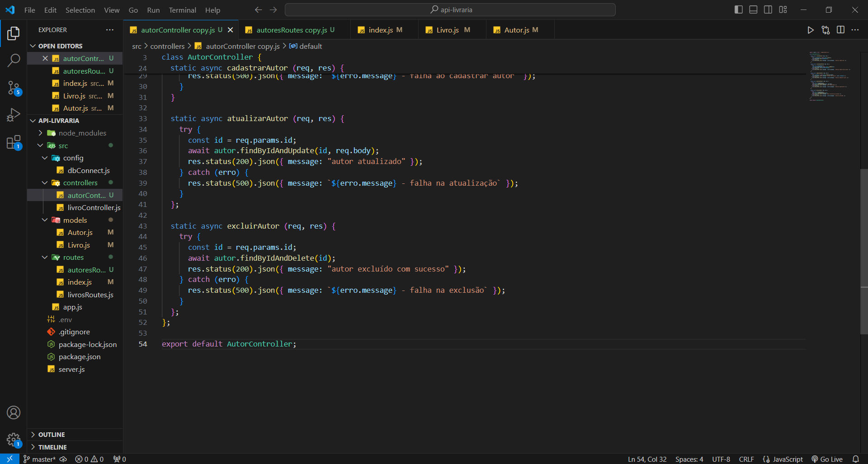The width and height of the screenshot is (868, 464).
Task: Collapse the src folder
Action: (75, 145)
